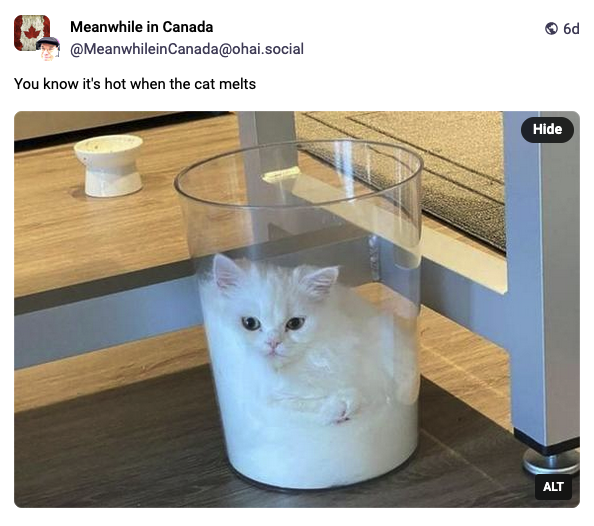Click the white pet bowl in the photo
594x526 pixels.
pyautogui.click(x=109, y=165)
